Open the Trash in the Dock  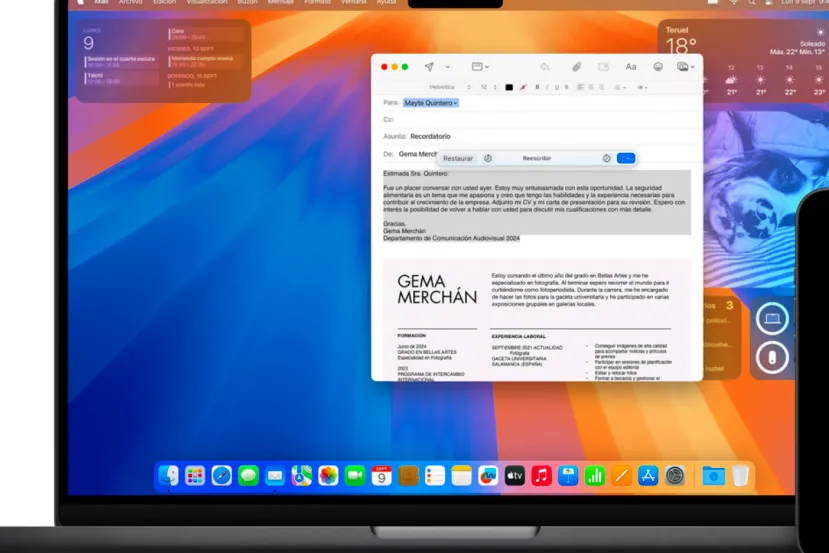pos(741,476)
